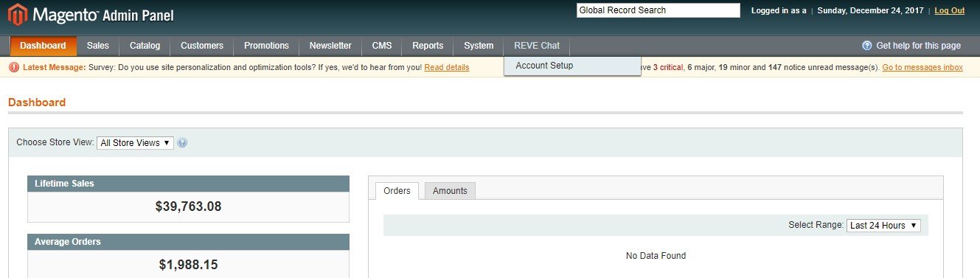Open the Promotions menu
The image size is (980, 278).
point(266,46)
